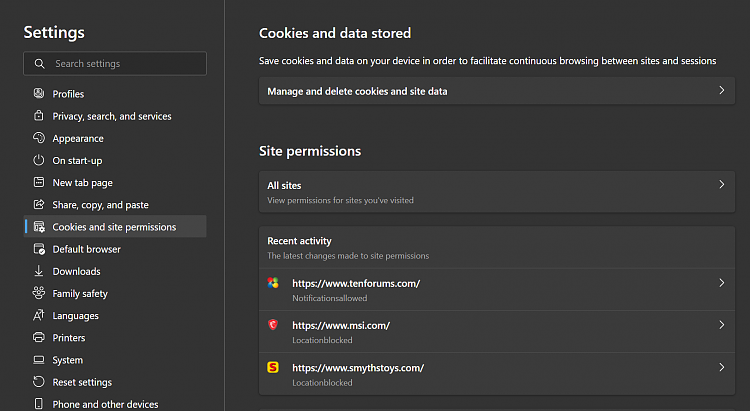Open Default browser settings

coord(115,249)
